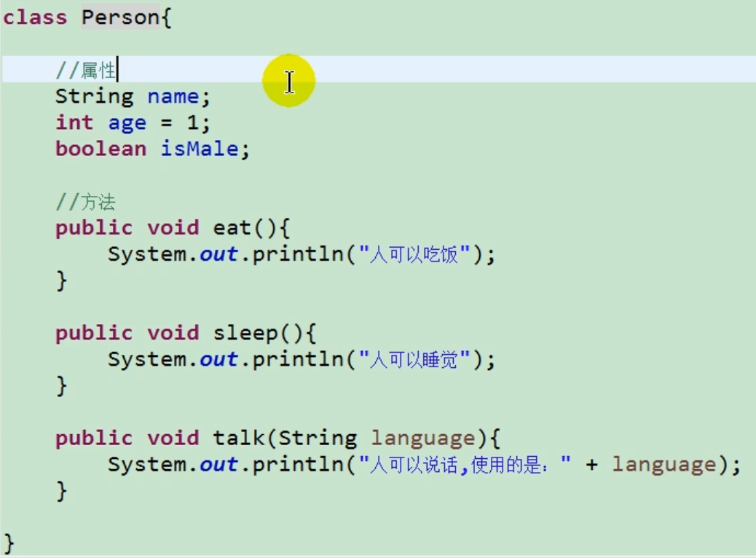756x558 pixels.
Task: Select the age variable
Action: point(127,123)
